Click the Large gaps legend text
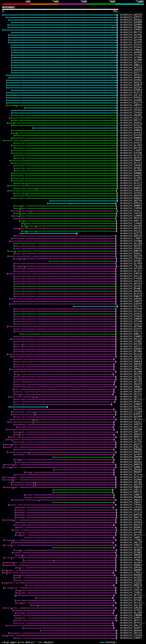This screenshot has height=644, width=146. [28, 642]
